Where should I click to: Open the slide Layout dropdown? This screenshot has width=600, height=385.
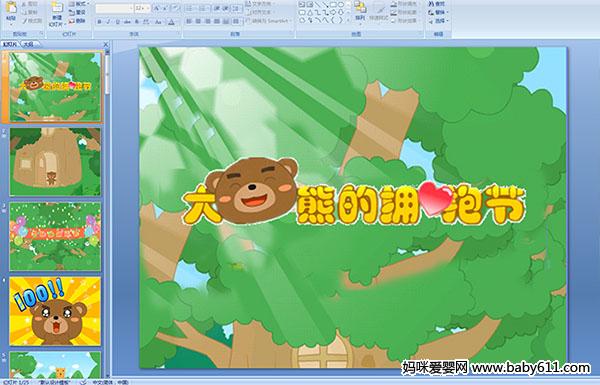pyautogui.click(x=78, y=4)
